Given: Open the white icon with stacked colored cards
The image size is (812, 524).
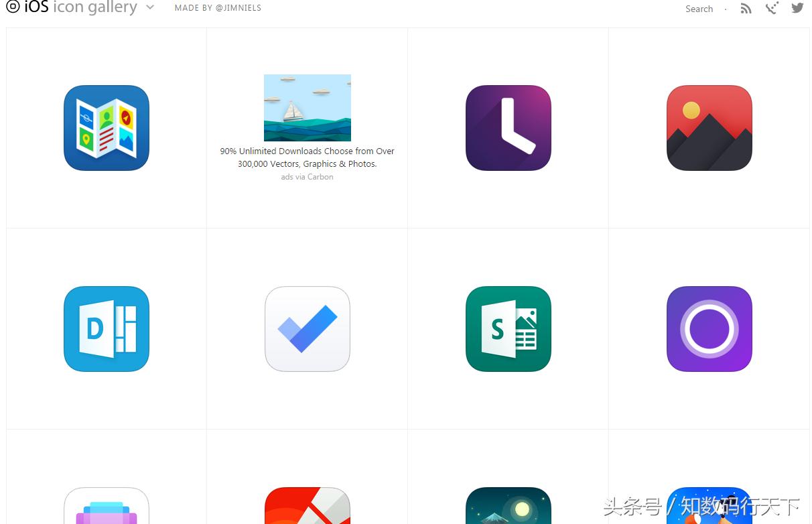Looking at the screenshot, I should [x=107, y=505].
